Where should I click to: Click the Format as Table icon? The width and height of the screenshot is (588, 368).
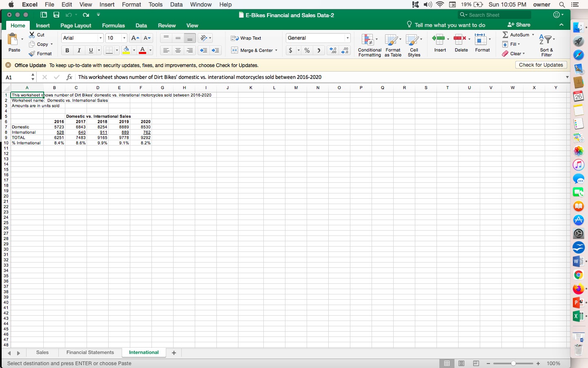pyautogui.click(x=393, y=45)
